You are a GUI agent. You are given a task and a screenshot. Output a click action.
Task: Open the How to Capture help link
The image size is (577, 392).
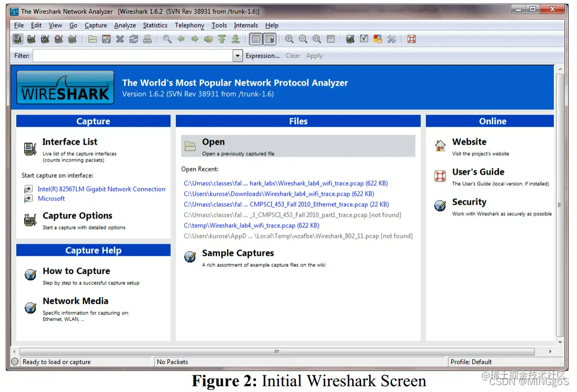(x=76, y=271)
